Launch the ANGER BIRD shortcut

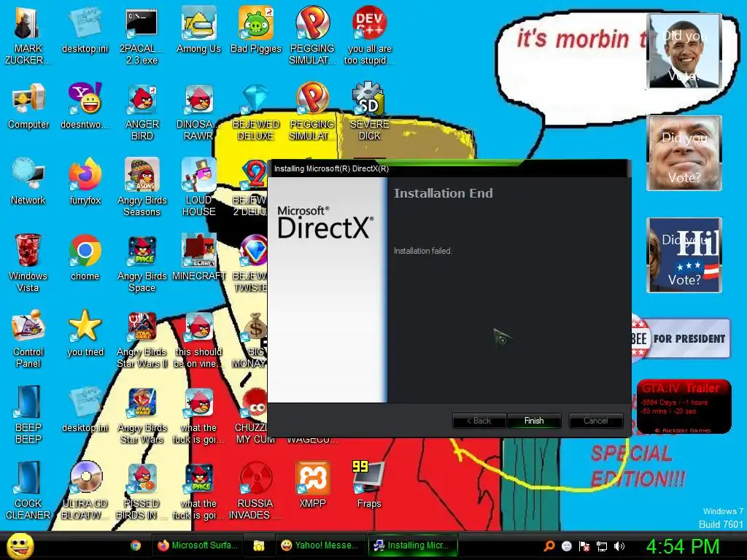142,112
